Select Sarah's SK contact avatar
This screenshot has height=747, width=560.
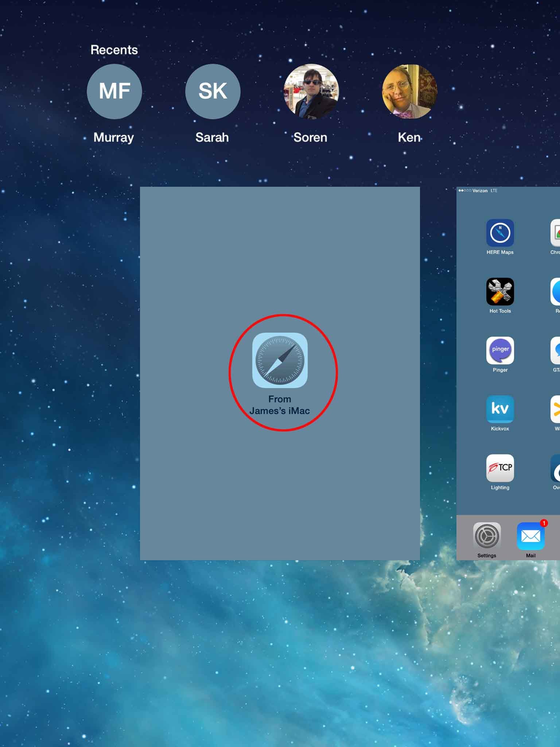click(213, 91)
